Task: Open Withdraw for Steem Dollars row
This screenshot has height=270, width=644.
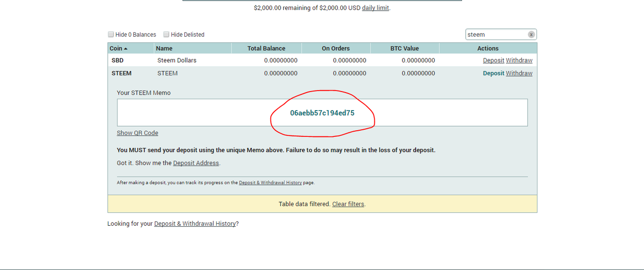Action: click(x=519, y=60)
